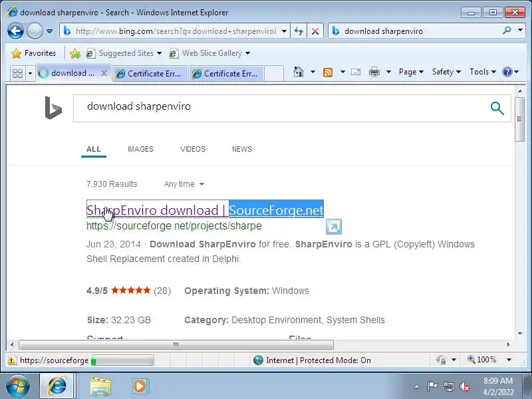The height and width of the screenshot is (399, 532).
Task: Open SharpEnviro download SourceForge.net result link
Action: (205, 210)
